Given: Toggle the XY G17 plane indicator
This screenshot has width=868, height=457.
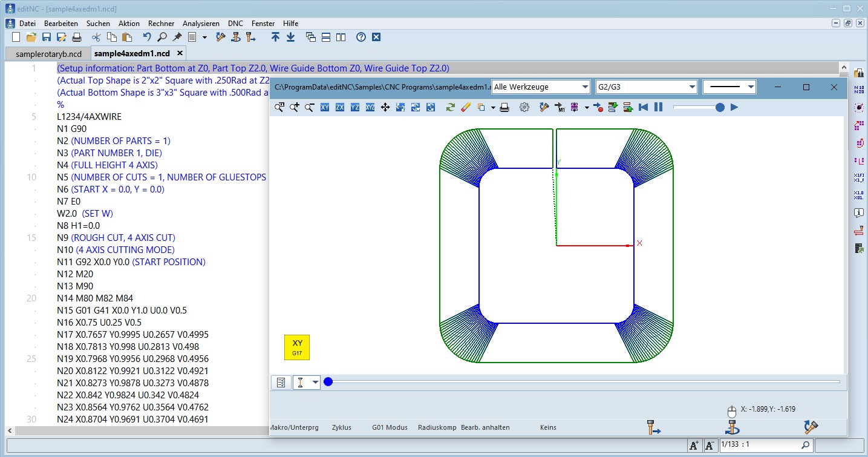Looking at the screenshot, I should coord(296,347).
